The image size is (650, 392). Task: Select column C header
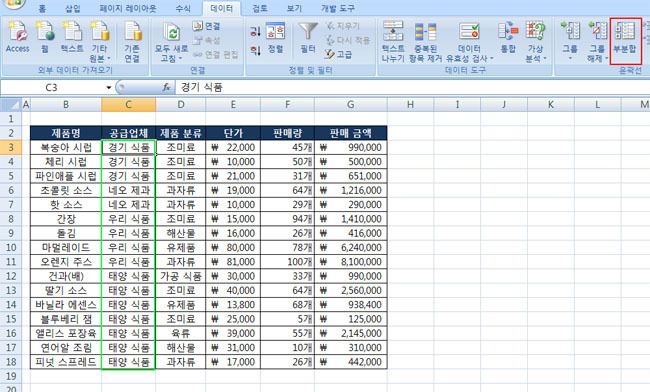pyautogui.click(x=129, y=104)
